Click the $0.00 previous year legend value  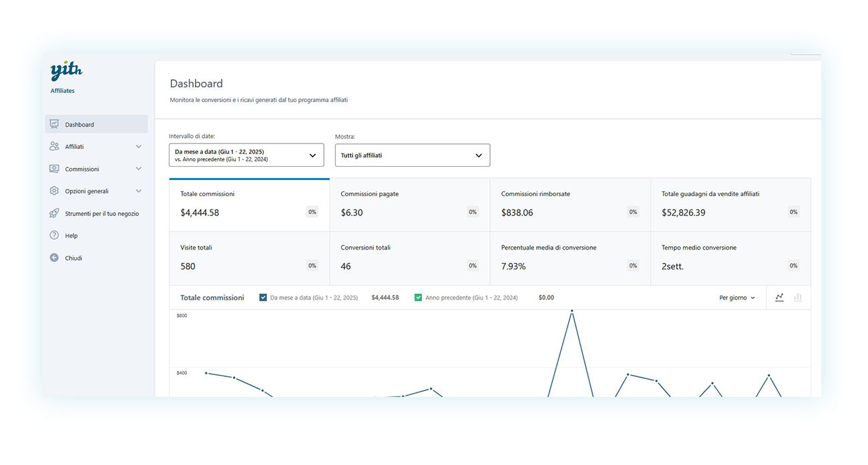(x=546, y=298)
